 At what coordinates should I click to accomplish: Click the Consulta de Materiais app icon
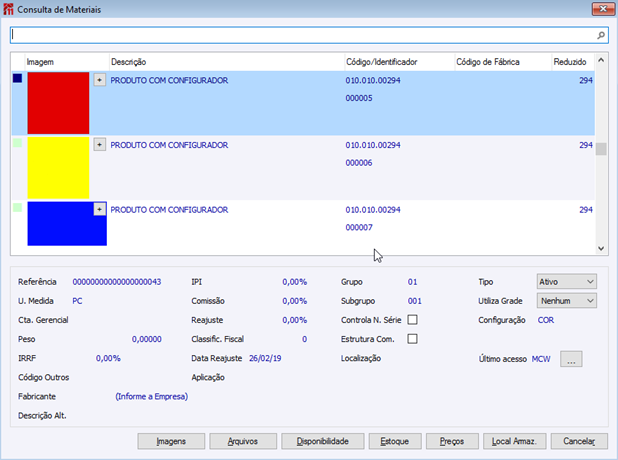[8, 9]
